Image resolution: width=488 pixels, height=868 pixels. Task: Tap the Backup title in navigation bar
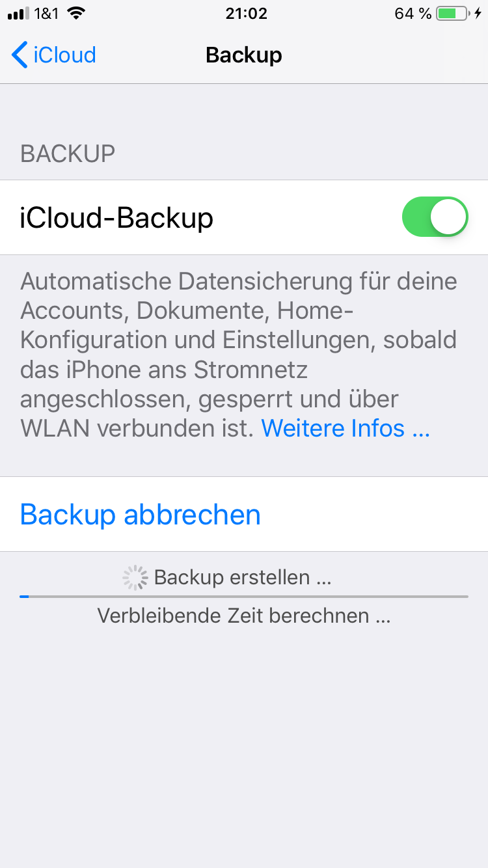(x=244, y=55)
